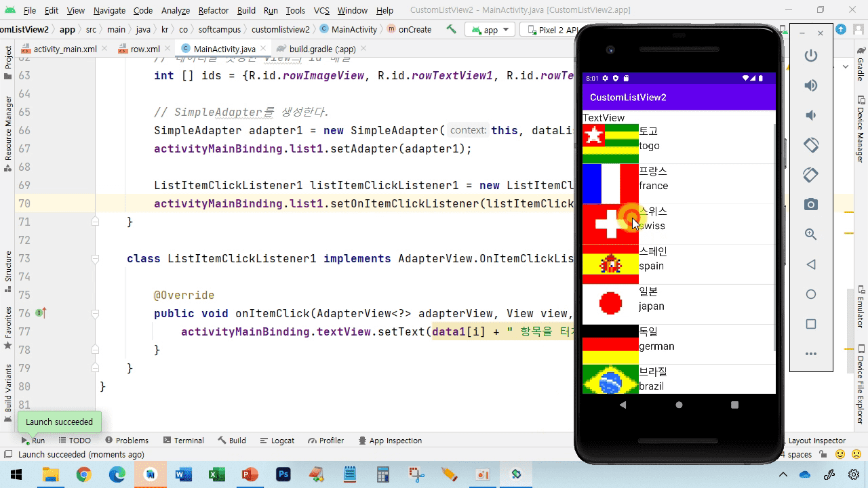Viewport: 868px width, 488px height.
Task: Open the Snipping Tool from the taskbar
Action: [x=416, y=474]
